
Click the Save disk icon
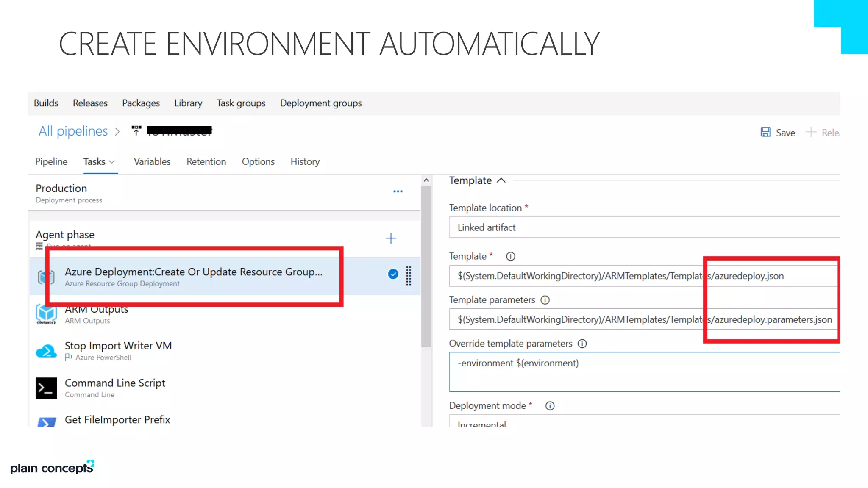(x=765, y=132)
